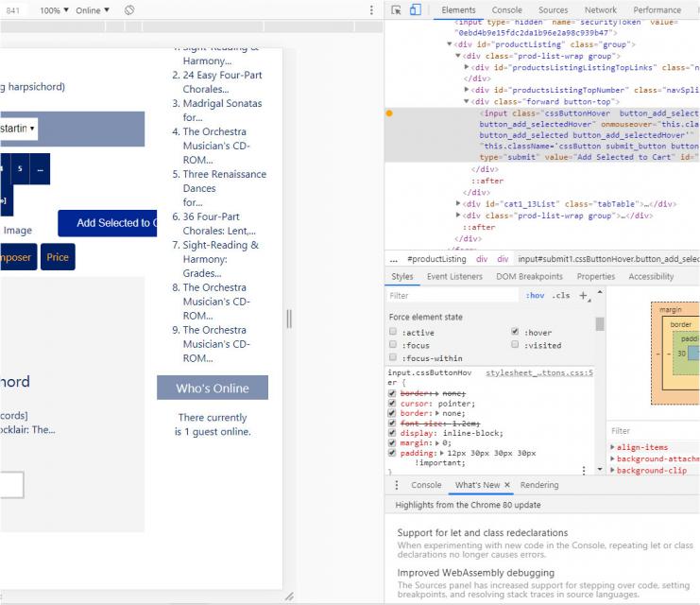Image resolution: width=700 pixels, height=605 pixels.
Task: Select the inspect element picker icon
Action: [396, 9]
